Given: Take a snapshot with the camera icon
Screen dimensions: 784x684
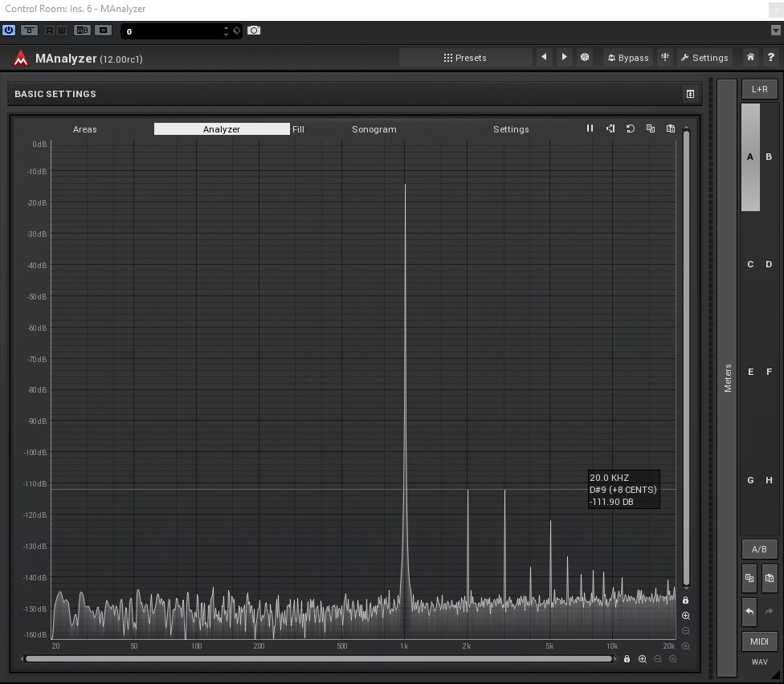Looking at the screenshot, I should 254,31.
